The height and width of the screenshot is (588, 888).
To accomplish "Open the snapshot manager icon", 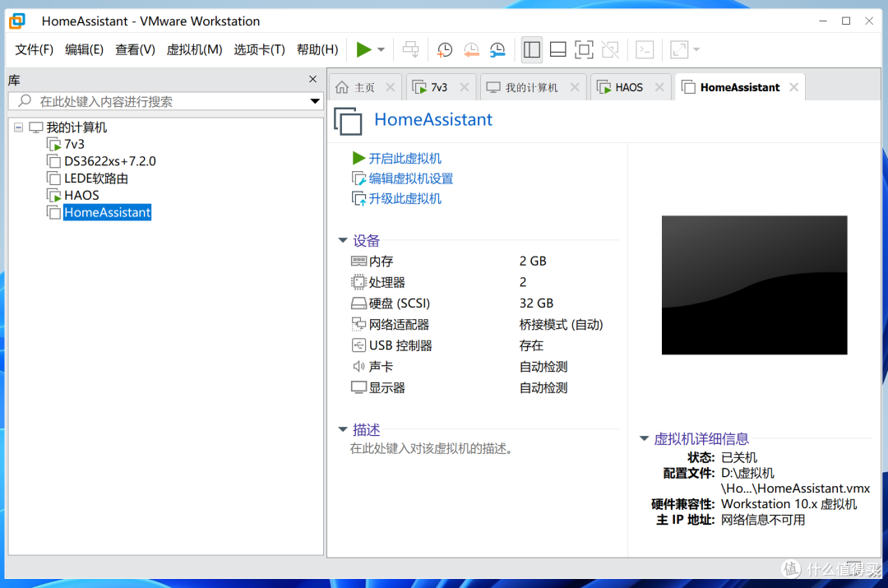I will tap(497, 50).
